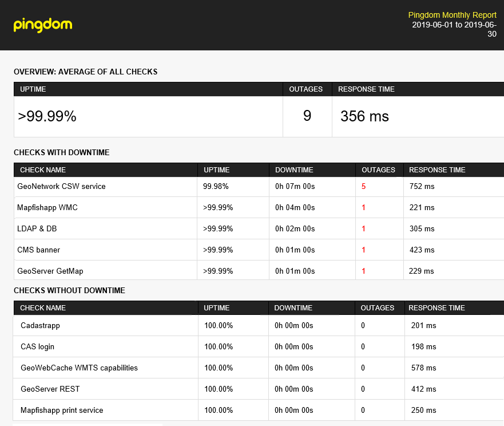Click the 250 ms response time
The height and width of the screenshot is (426, 504).
pos(424,410)
